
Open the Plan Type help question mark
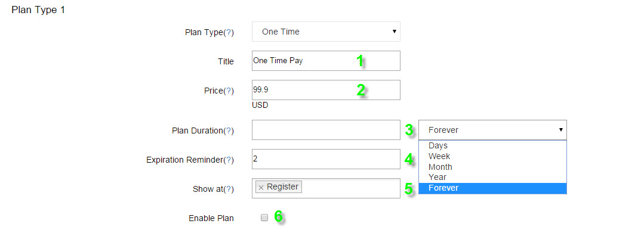point(228,33)
